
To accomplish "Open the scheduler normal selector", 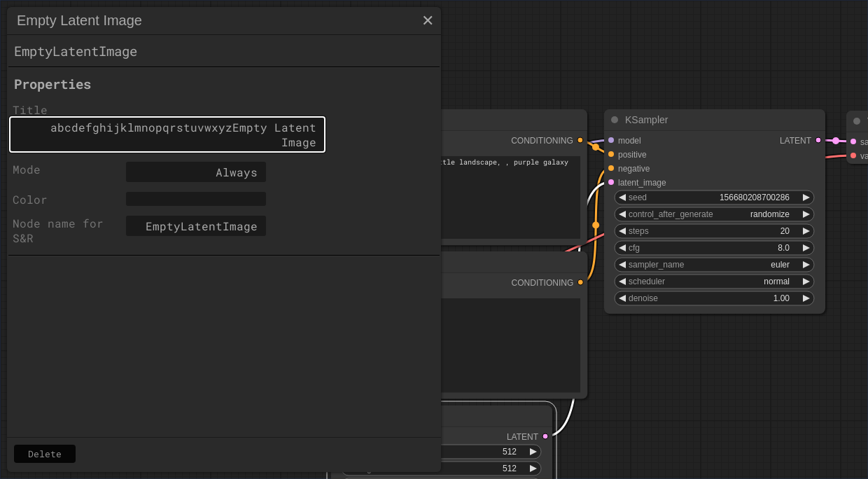I will point(714,282).
